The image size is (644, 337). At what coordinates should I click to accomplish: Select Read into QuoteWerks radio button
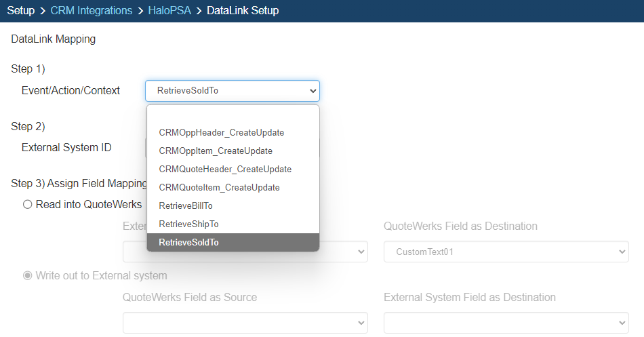coord(28,204)
